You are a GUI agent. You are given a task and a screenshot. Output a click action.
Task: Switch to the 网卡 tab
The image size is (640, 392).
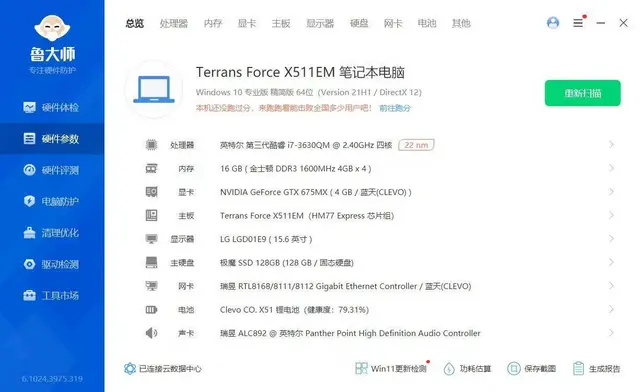click(393, 23)
